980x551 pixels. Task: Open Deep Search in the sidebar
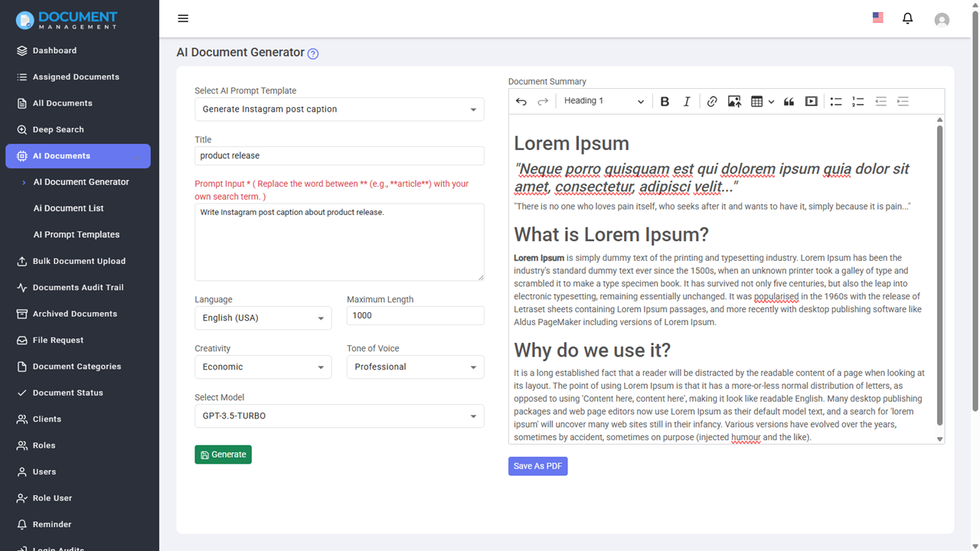point(58,130)
